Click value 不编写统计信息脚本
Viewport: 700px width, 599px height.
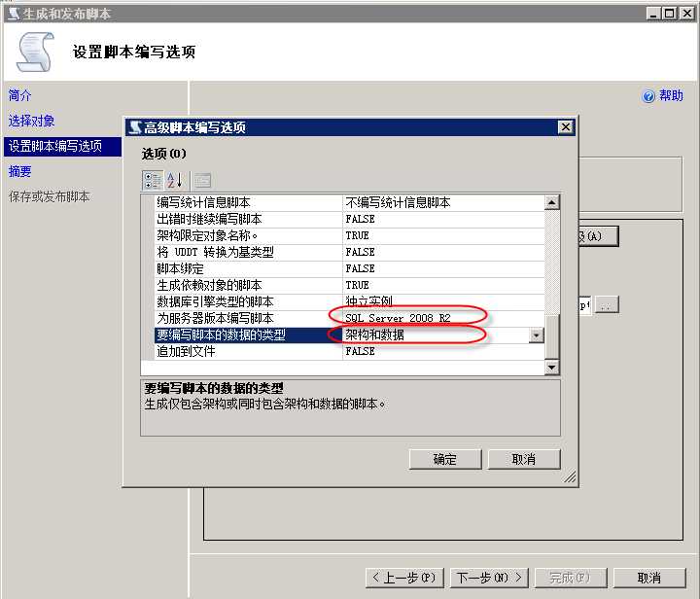coord(443,202)
